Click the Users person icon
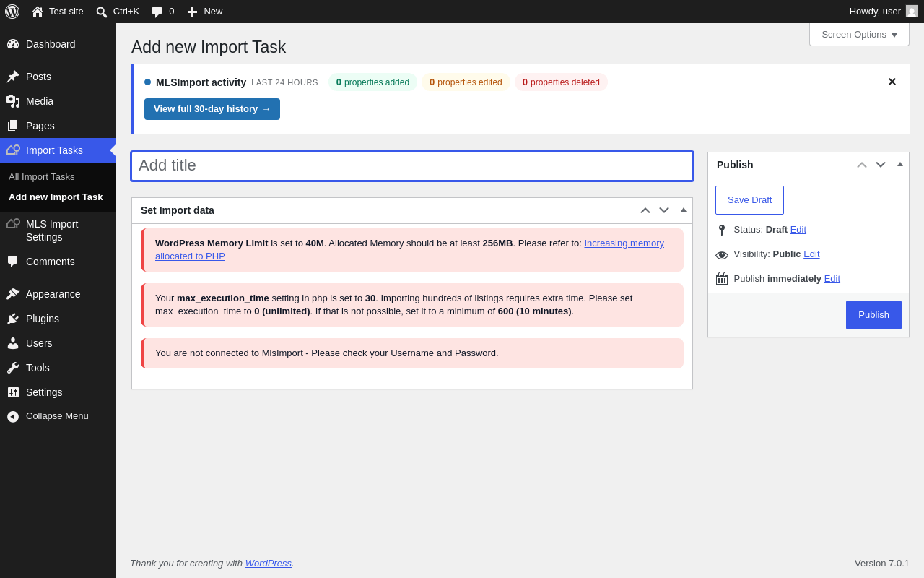This screenshot has height=578, width=924. pos(13,343)
